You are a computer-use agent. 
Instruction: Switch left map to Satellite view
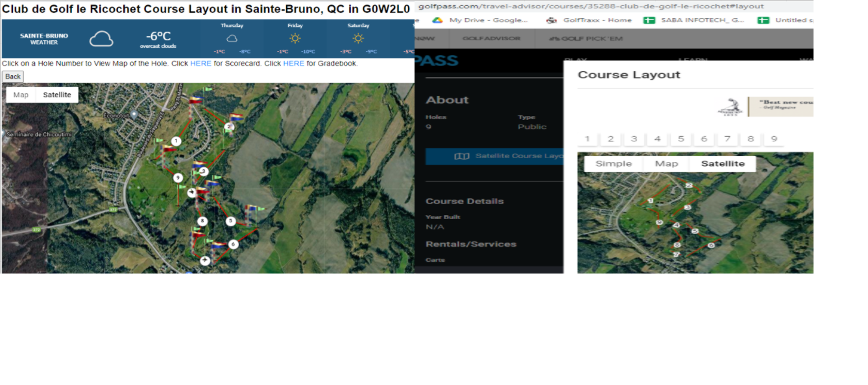tap(57, 95)
